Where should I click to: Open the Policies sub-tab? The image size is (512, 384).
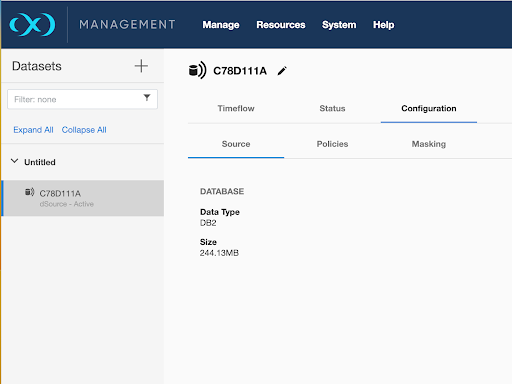click(332, 144)
